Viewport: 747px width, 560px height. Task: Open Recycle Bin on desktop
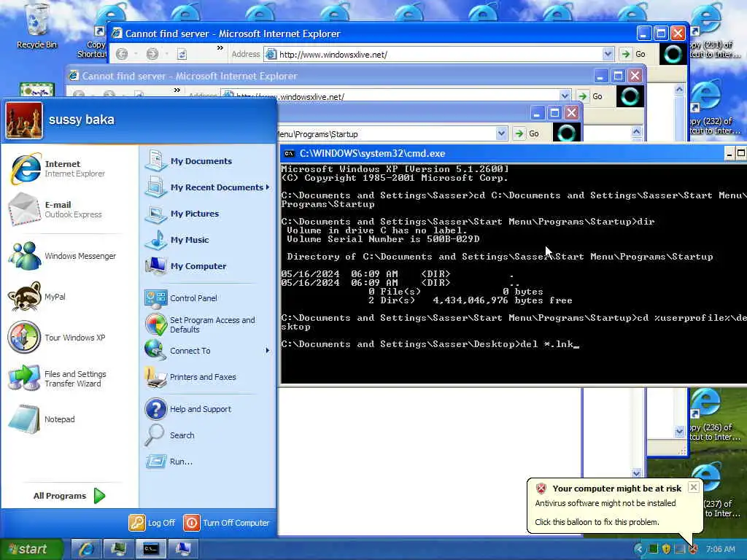click(x=36, y=26)
